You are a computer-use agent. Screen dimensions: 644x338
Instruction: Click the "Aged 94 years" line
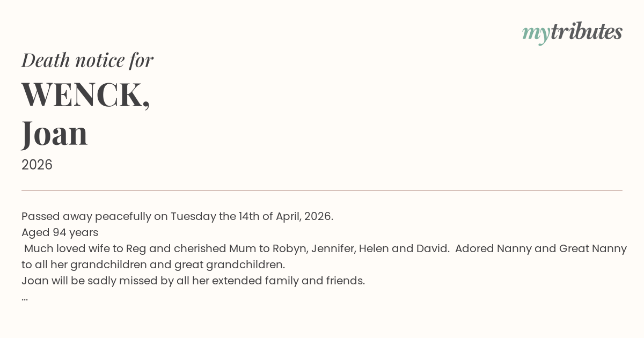tap(60, 232)
